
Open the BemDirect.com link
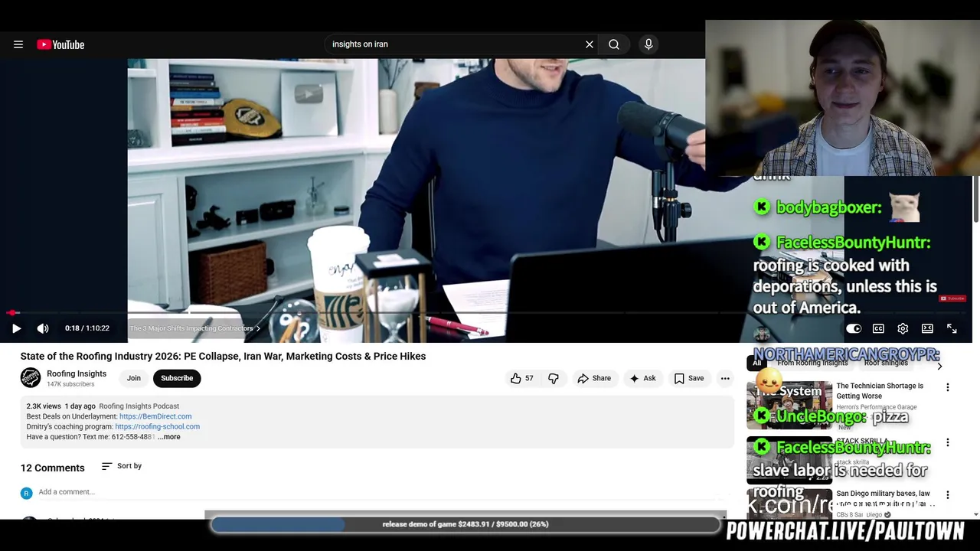(x=155, y=416)
